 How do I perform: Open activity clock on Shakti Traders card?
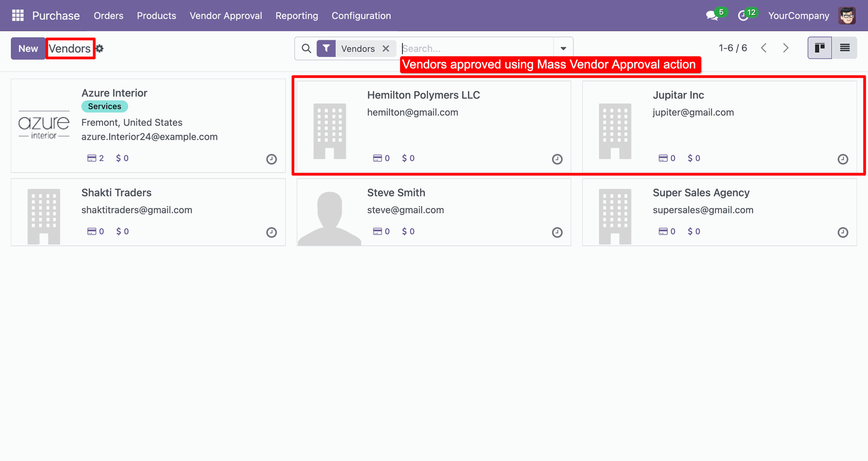[x=271, y=232]
